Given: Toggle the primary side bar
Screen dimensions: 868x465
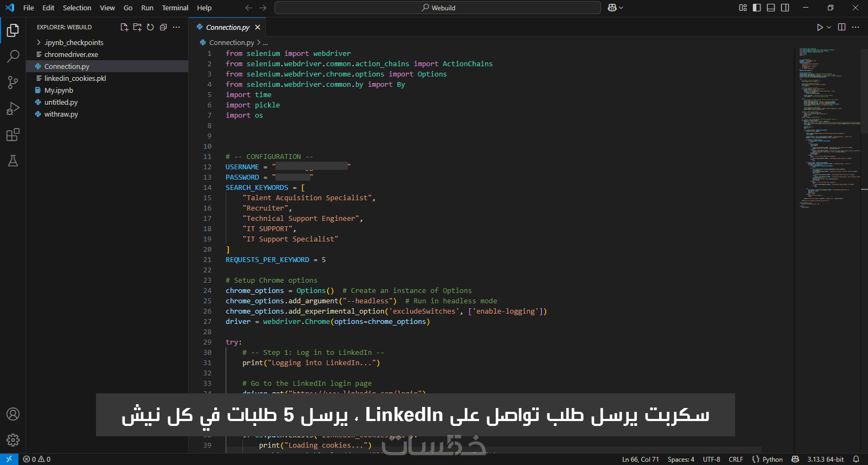Looking at the screenshot, I should (757, 8).
